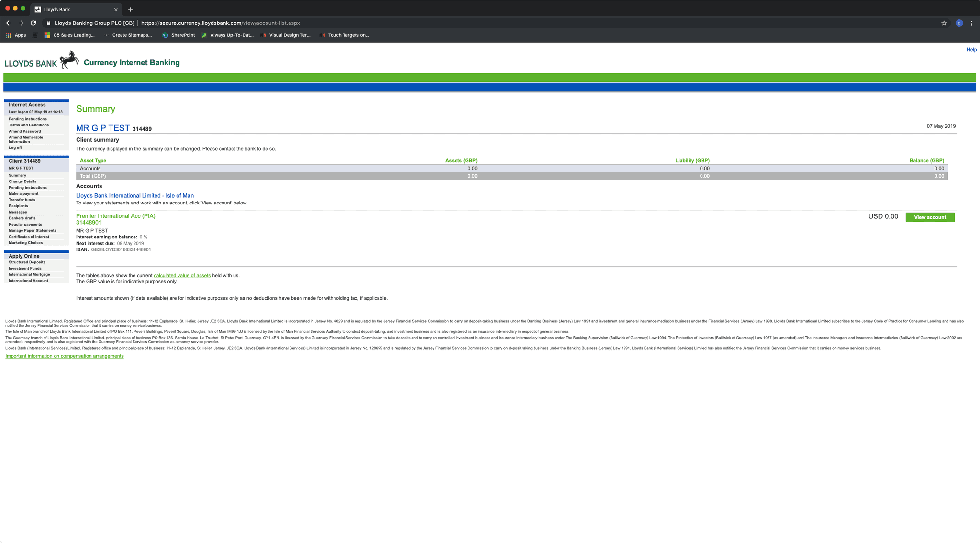
Task: Click the browser back arrow icon
Action: 9,23
